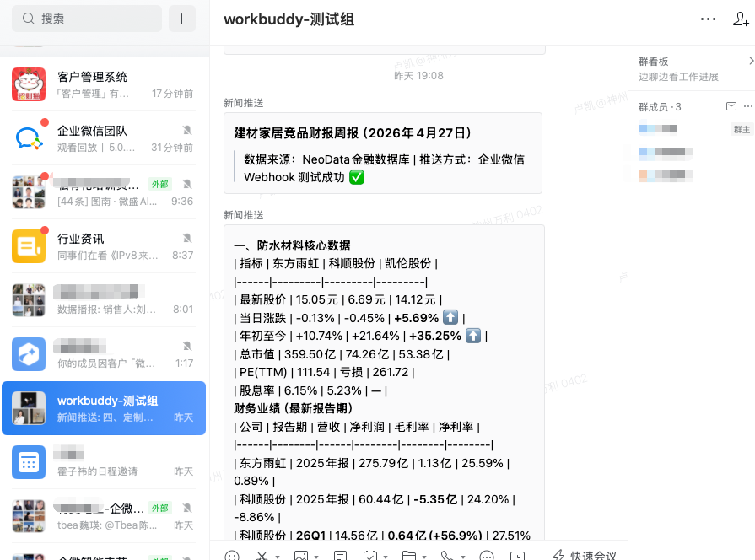The image size is (755, 560).
Task: Start a 快速会议 quick meeting
Action: (585, 555)
